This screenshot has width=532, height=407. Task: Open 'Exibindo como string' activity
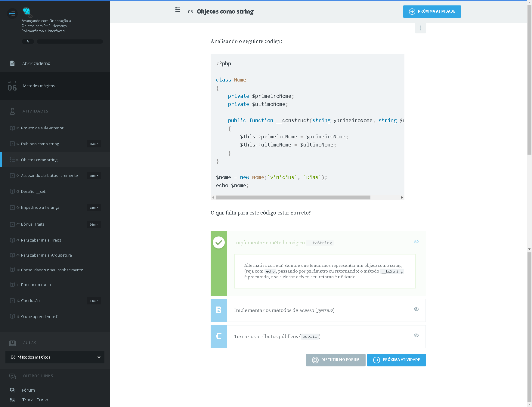coord(40,144)
